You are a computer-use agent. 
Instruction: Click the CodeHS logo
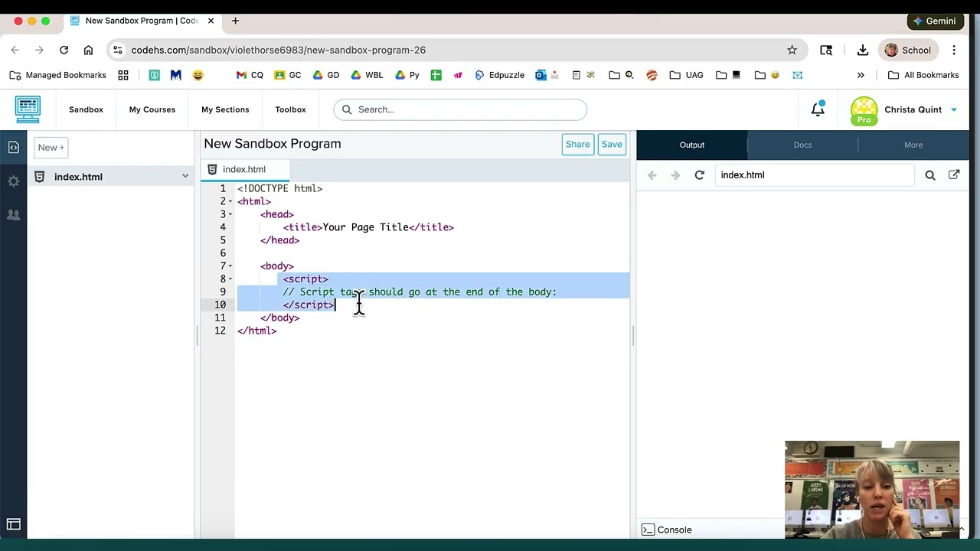(x=28, y=109)
